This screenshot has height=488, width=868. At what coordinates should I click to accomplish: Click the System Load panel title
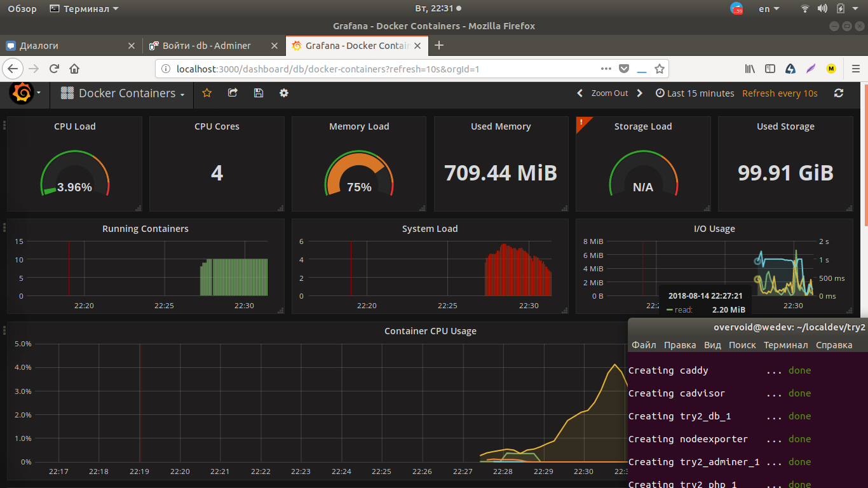pos(430,229)
